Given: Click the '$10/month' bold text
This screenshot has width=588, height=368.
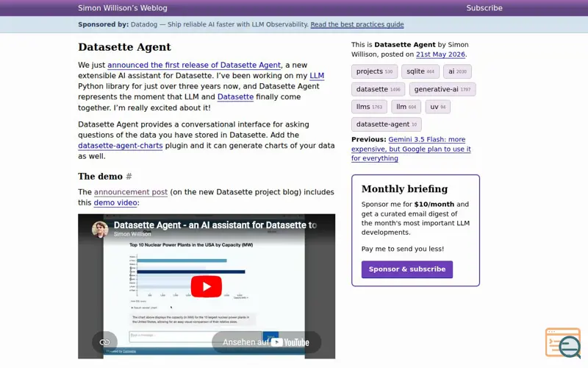Looking at the screenshot, I should 434,205.
